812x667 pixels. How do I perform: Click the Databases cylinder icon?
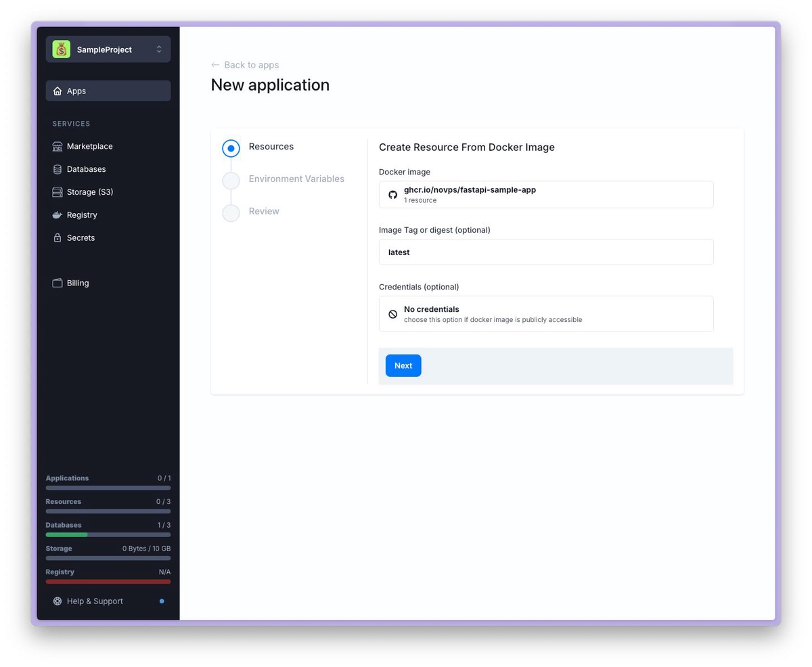pos(58,169)
